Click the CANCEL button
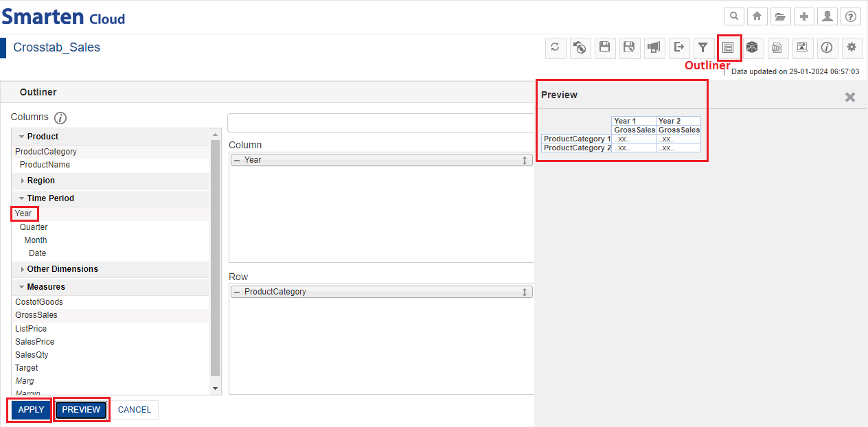 point(135,410)
